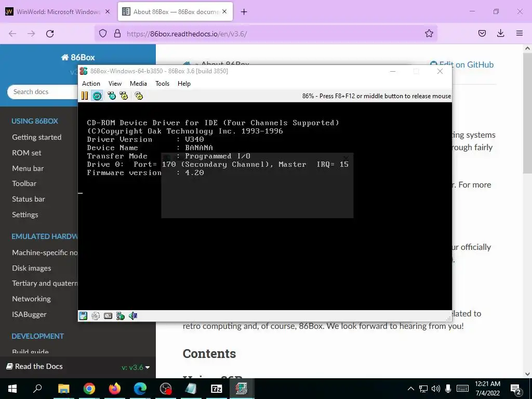Open Firefox application hamburger menu

pyautogui.click(x=520, y=33)
